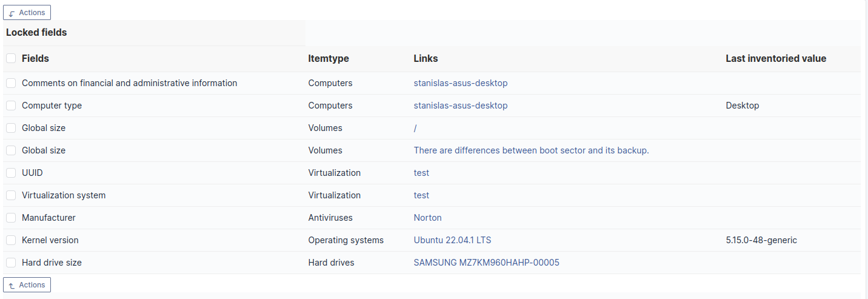
Task: Click the Fields column header
Action: pos(35,58)
